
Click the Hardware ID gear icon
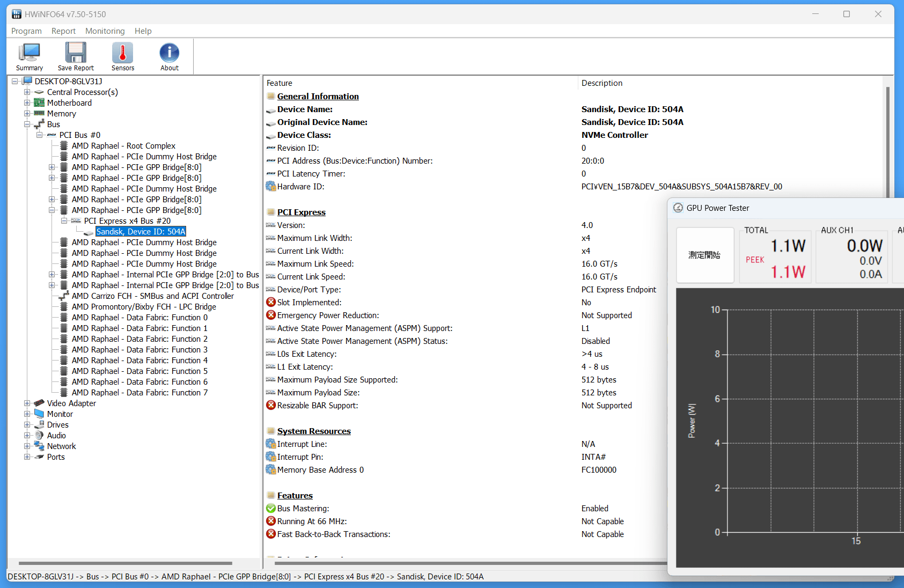click(271, 187)
